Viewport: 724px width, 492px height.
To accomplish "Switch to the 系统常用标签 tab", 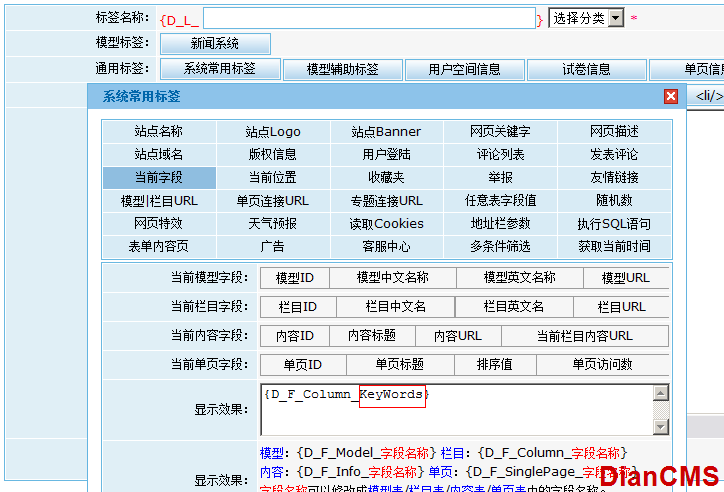I will tap(219, 70).
